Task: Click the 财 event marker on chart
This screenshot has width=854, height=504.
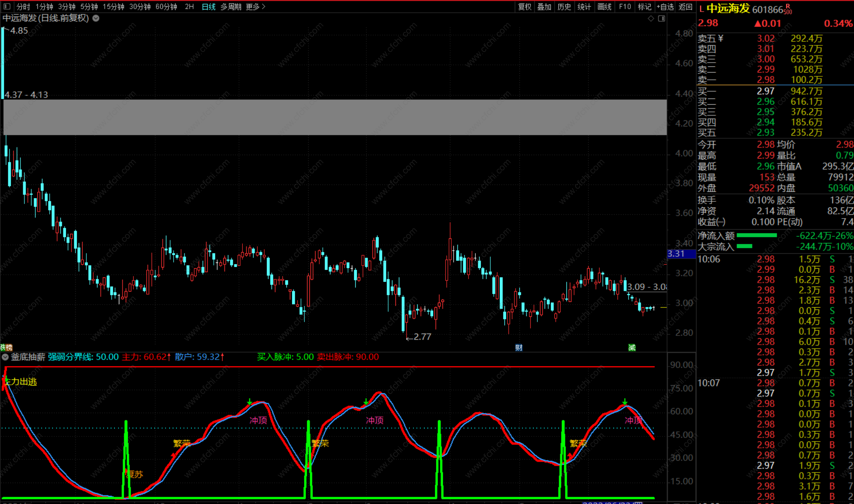Action: 519,347
